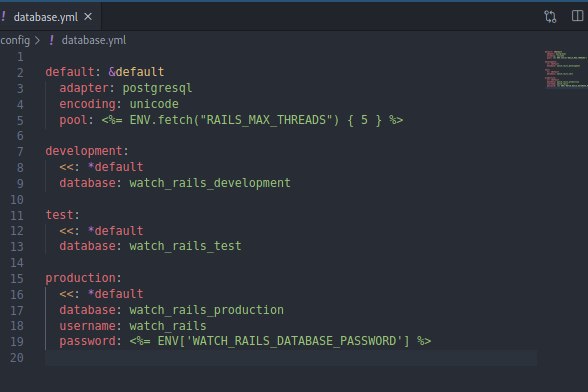588x392 pixels.
Task: Click the minimap code preview
Action: tap(566, 69)
